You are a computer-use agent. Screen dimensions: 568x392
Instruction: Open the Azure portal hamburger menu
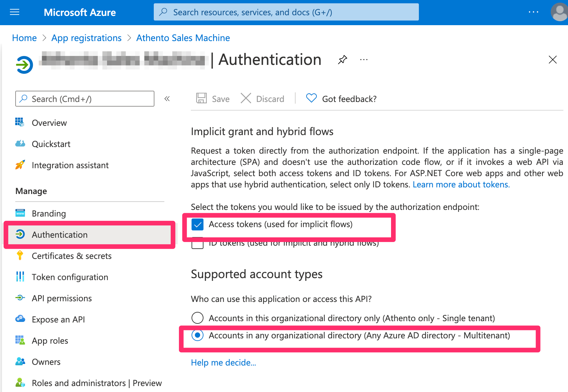click(14, 12)
